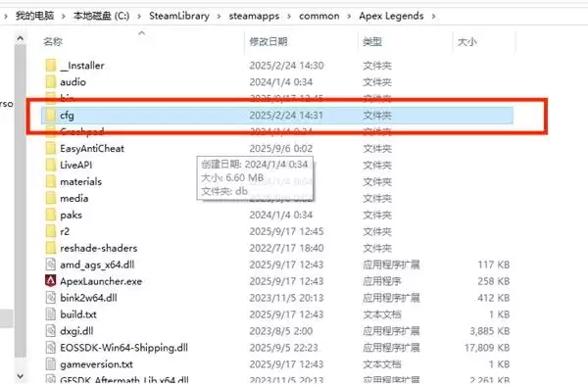Click the _Installer folder icon
This screenshot has width=588, height=385.
point(51,66)
